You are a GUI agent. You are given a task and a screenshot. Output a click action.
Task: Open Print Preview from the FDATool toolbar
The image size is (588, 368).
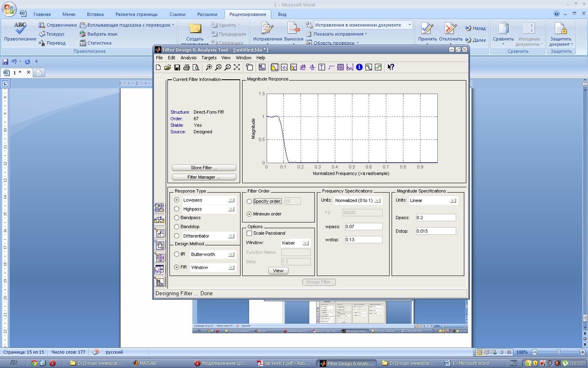[196, 67]
